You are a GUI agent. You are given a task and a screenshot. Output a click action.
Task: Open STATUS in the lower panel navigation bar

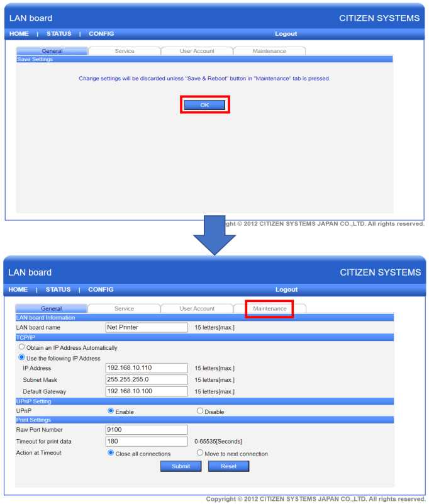coord(58,289)
